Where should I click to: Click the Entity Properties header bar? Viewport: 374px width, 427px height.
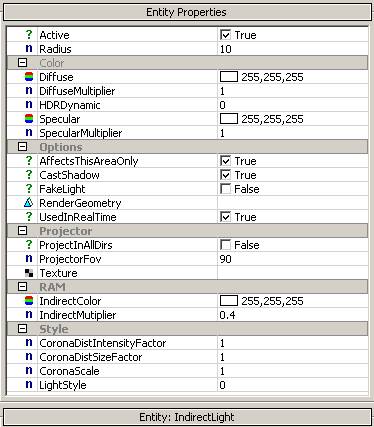pos(187,12)
